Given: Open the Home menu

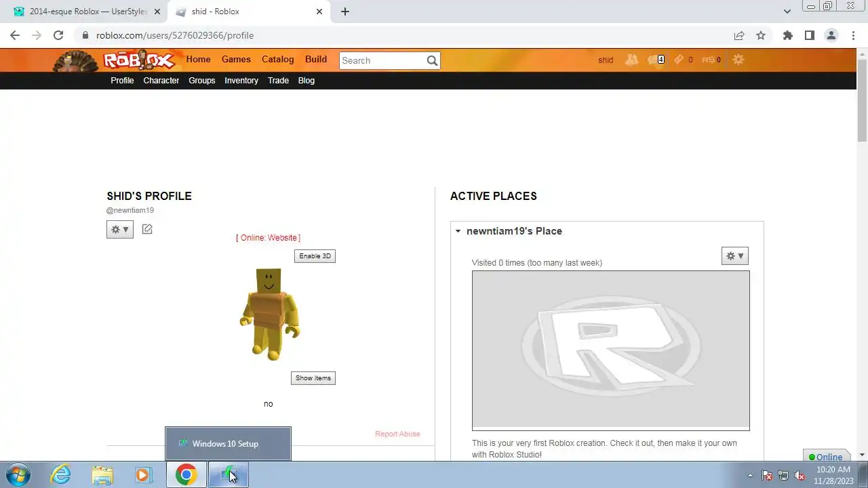Looking at the screenshot, I should pos(198,60).
